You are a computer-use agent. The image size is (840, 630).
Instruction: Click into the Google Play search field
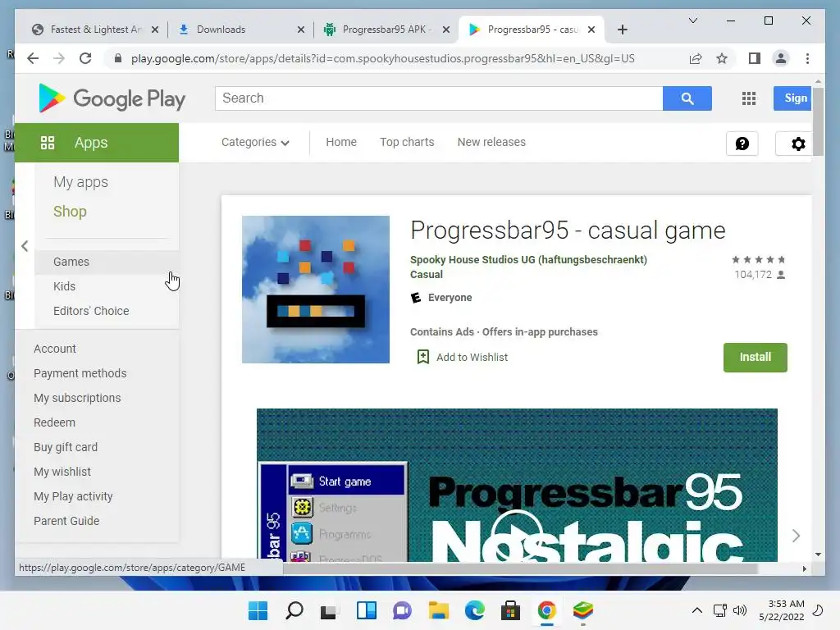click(x=439, y=98)
